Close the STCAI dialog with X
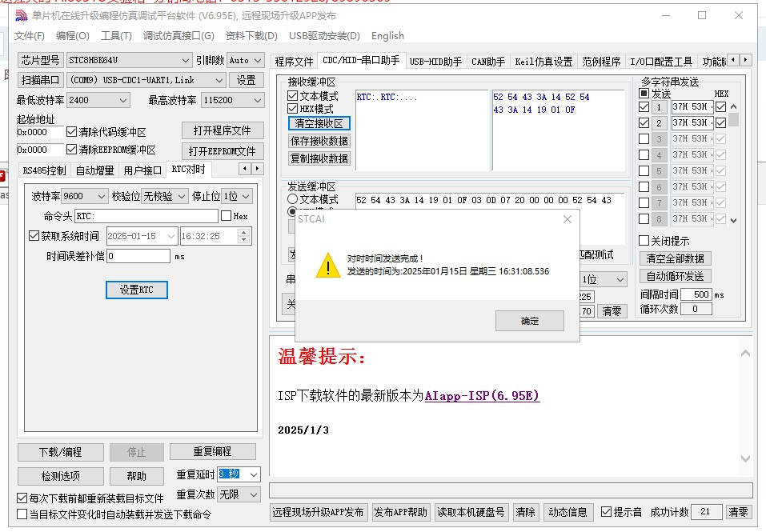The height and width of the screenshot is (532, 766). pyautogui.click(x=567, y=219)
